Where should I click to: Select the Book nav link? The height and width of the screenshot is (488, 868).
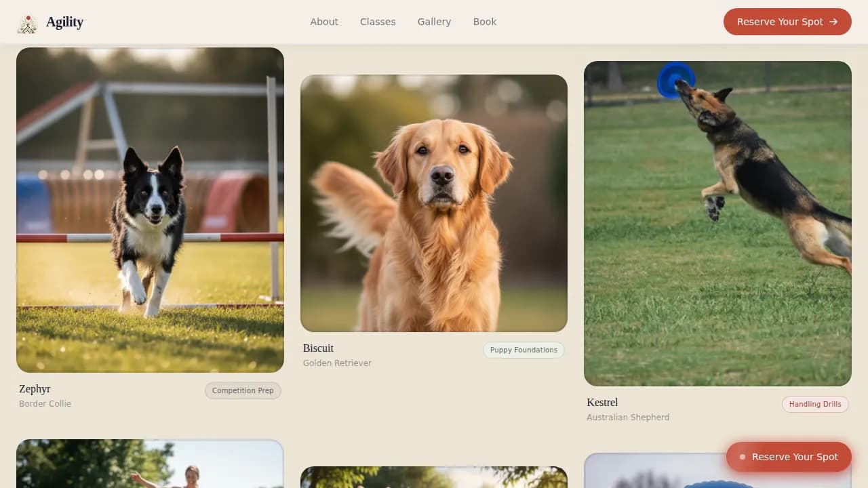pyautogui.click(x=485, y=22)
